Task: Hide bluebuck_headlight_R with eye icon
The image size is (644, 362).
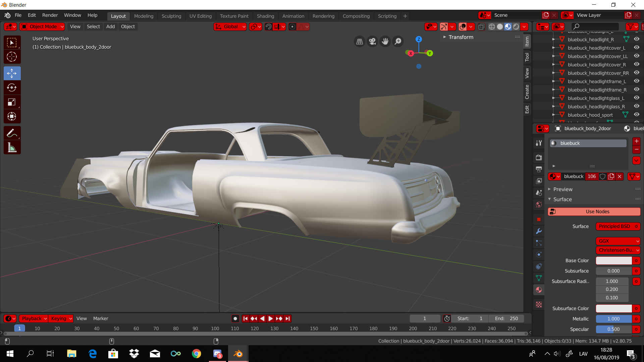Action: tap(636, 39)
